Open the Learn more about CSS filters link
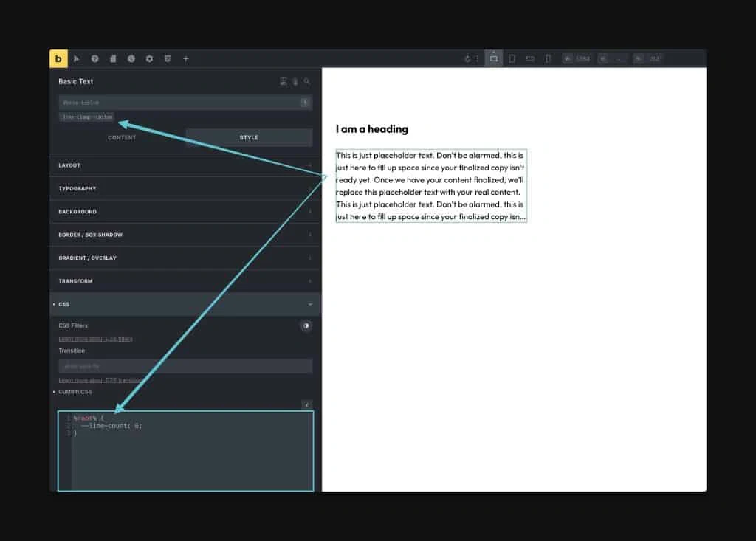This screenshot has height=541, width=756. tap(95, 339)
